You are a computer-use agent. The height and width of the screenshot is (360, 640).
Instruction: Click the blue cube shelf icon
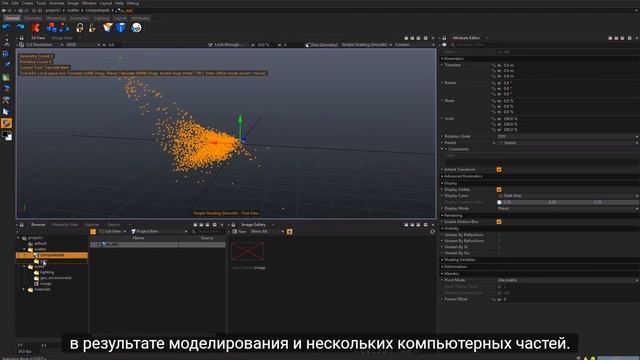pos(121,27)
